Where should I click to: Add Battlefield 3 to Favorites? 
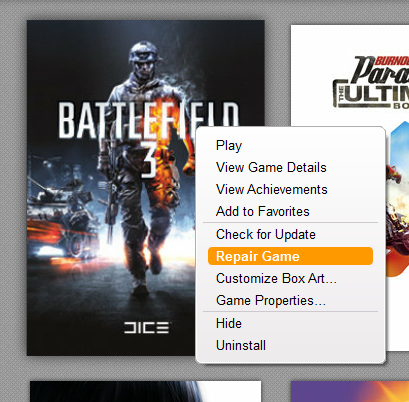click(x=263, y=211)
